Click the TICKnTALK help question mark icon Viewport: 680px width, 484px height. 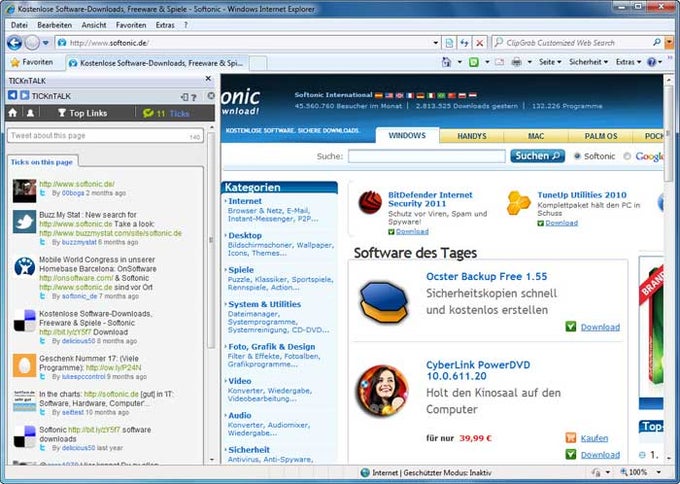click(194, 97)
